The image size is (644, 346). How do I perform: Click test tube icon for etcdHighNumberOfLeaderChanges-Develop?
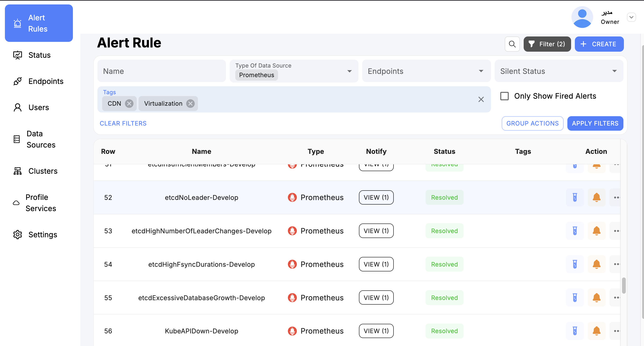click(575, 231)
